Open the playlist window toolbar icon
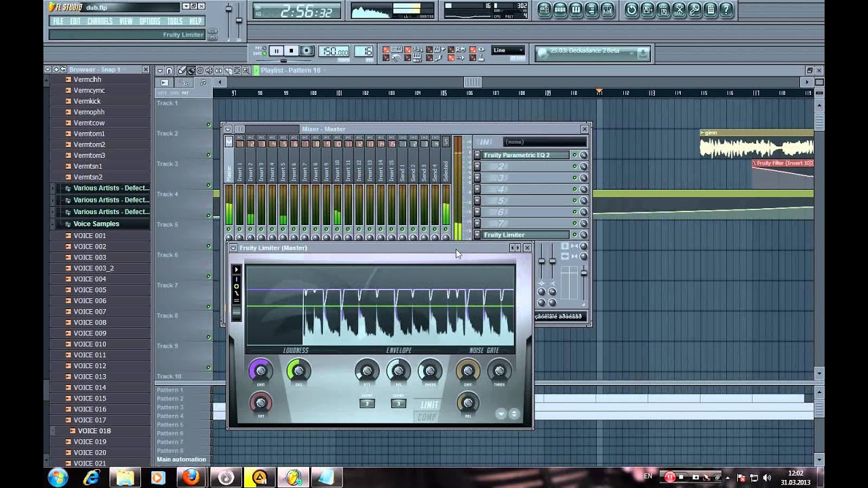Image resolution: width=868 pixels, height=488 pixels. pos(545,9)
